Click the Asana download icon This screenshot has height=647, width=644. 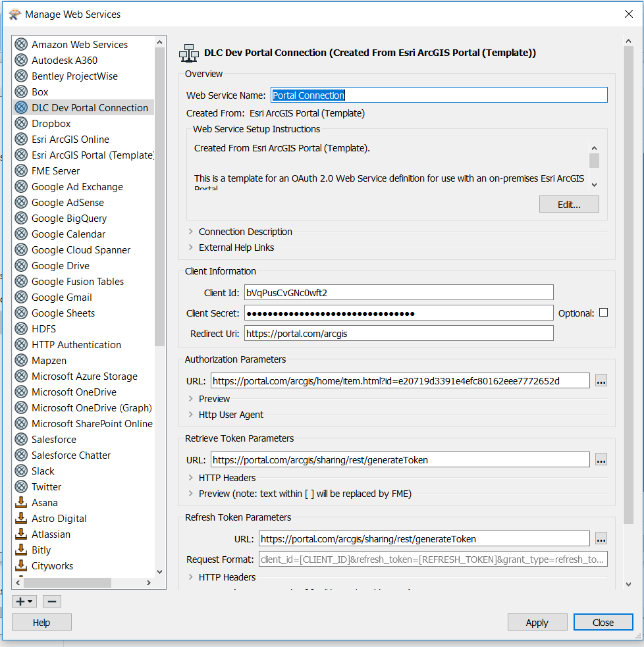click(x=21, y=502)
